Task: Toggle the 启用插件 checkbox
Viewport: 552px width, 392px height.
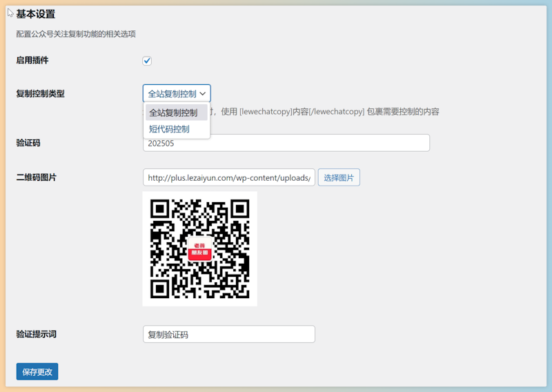Action: pyautogui.click(x=147, y=61)
